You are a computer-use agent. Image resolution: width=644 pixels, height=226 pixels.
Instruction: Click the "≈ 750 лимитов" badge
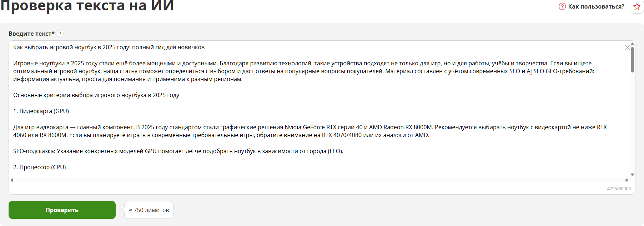[149, 210]
